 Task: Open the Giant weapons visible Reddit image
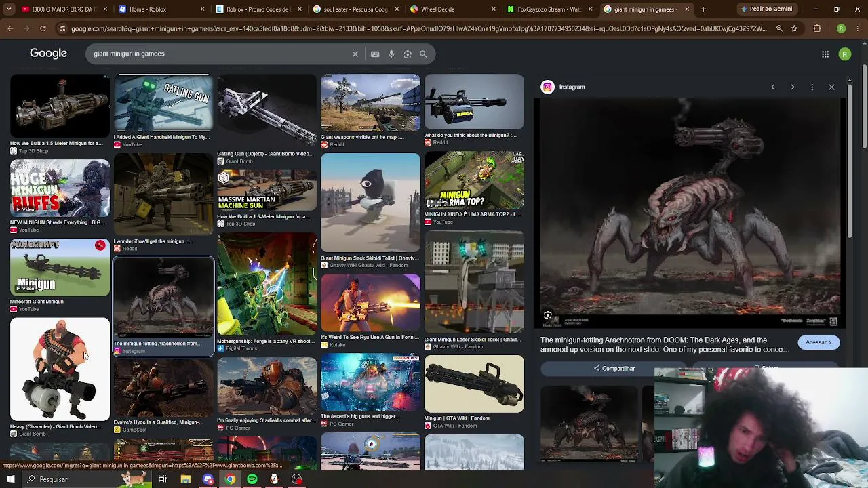370,103
